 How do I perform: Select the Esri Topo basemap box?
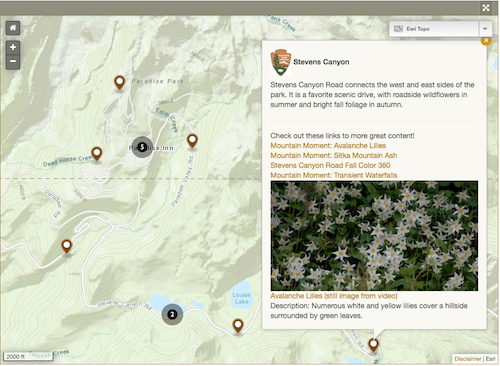tap(434, 29)
